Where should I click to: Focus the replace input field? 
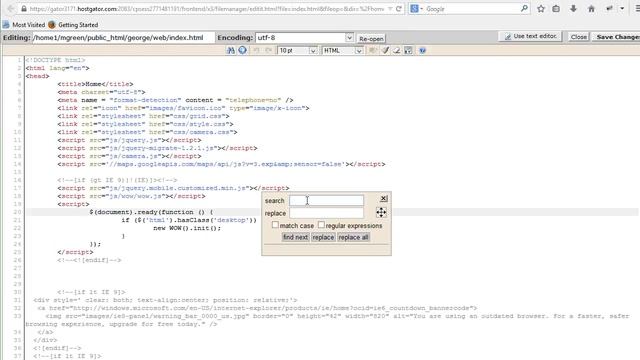(x=326, y=213)
